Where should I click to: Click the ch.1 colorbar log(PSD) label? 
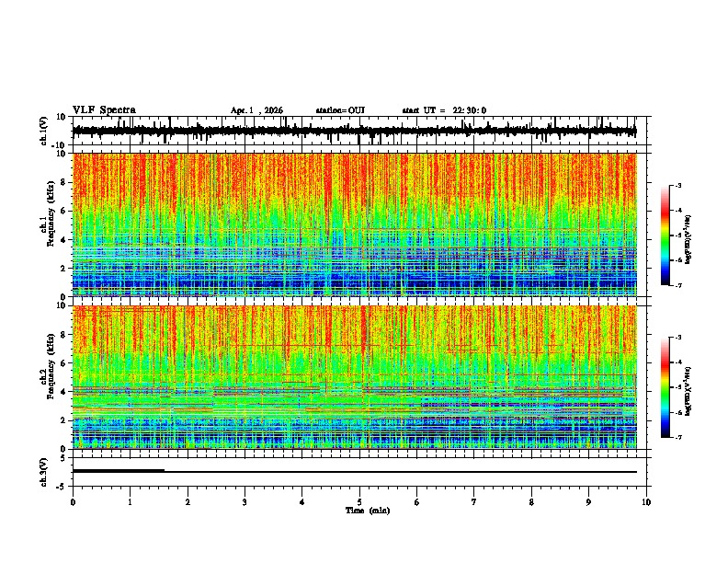(688, 240)
